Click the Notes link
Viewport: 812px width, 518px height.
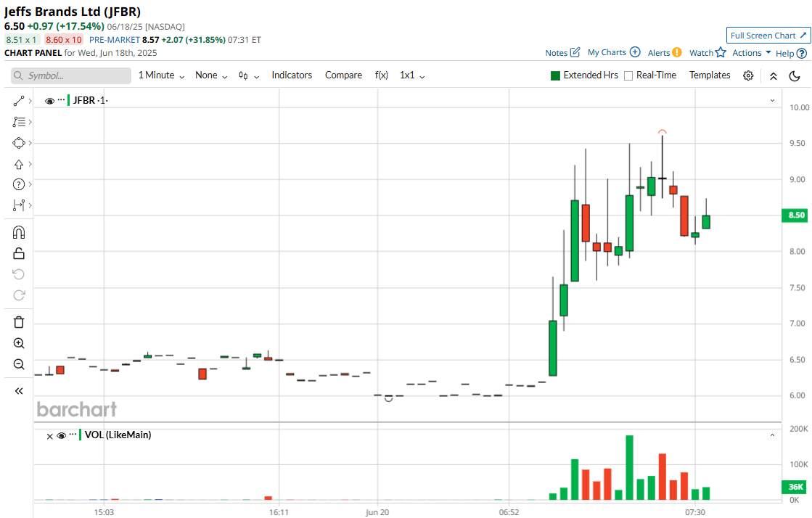[x=556, y=53]
